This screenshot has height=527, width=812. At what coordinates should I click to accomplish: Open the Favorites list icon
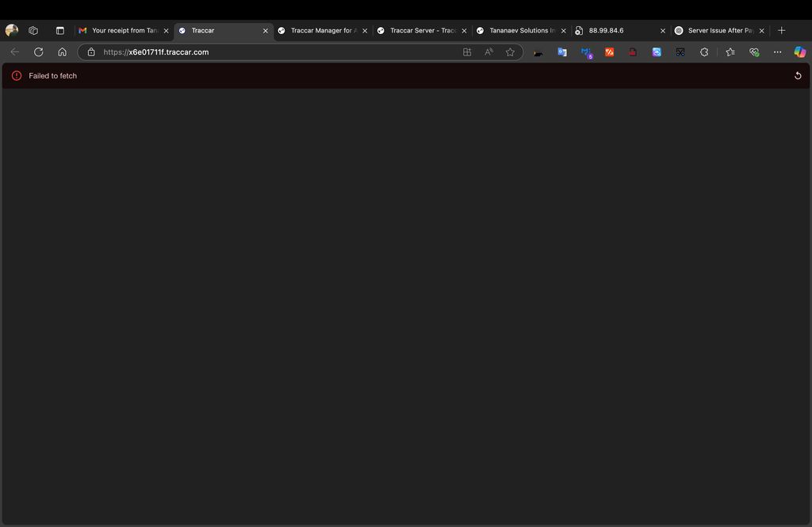tap(730, 52)
